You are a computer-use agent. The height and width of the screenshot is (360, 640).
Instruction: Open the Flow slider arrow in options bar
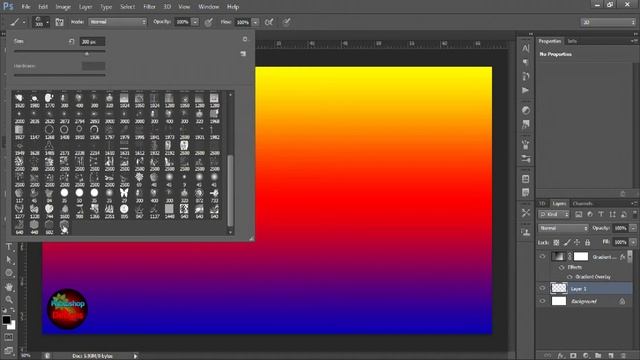pos(255,22)
